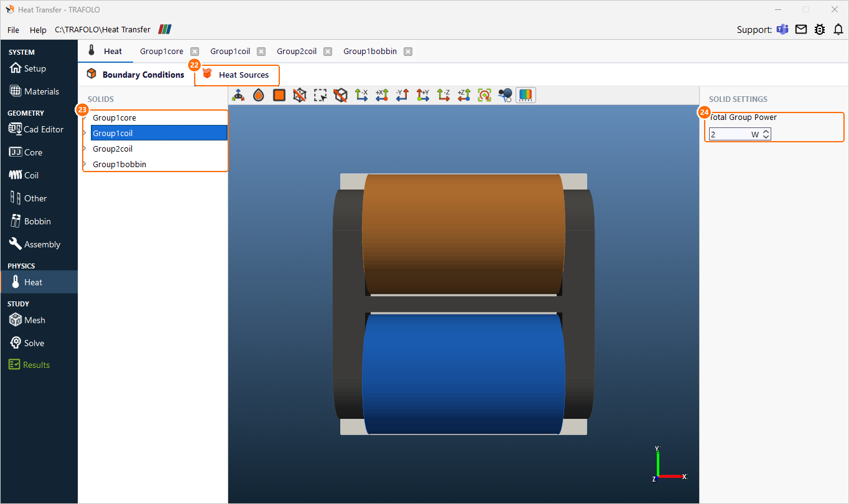This screenshot has width=849, height=504.
Task: Open ParaView-style logo next to project path
Action: coord(165,29)
